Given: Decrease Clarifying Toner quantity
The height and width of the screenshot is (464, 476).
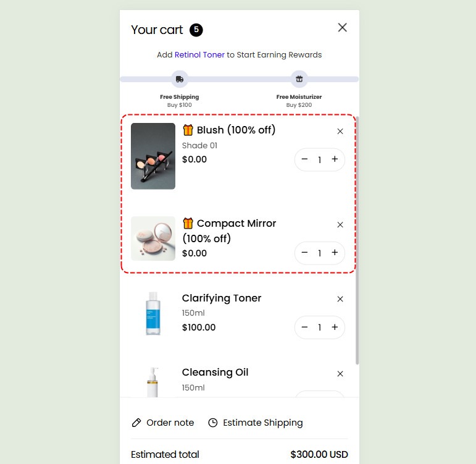Looking at the screenshot, I should click(x=304, y=327).
